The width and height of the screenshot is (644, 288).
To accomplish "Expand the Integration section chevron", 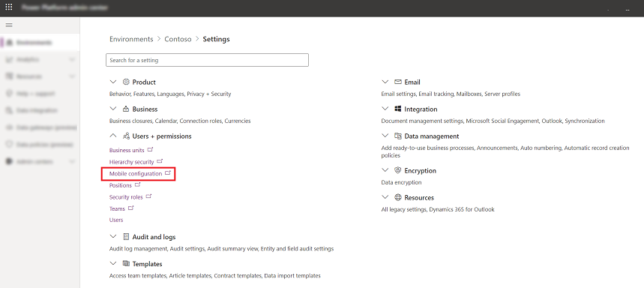I will point(385,109).
